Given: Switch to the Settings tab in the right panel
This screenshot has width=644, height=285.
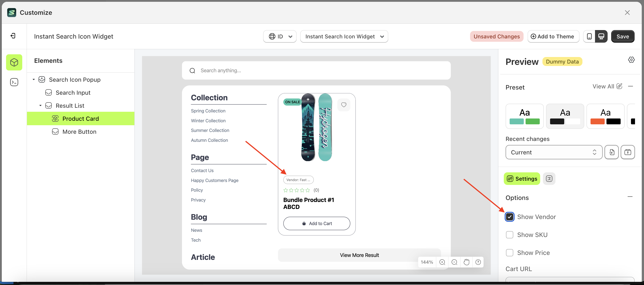Looking at the screenshot, I should coord(522,179).
